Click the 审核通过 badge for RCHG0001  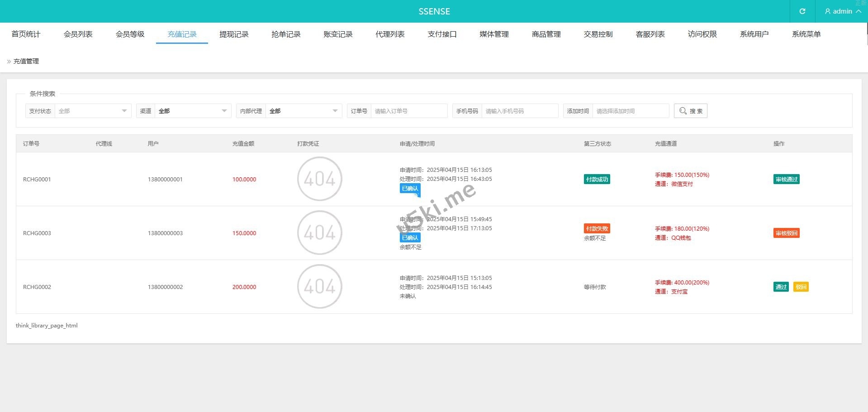[x=786, y=179]
